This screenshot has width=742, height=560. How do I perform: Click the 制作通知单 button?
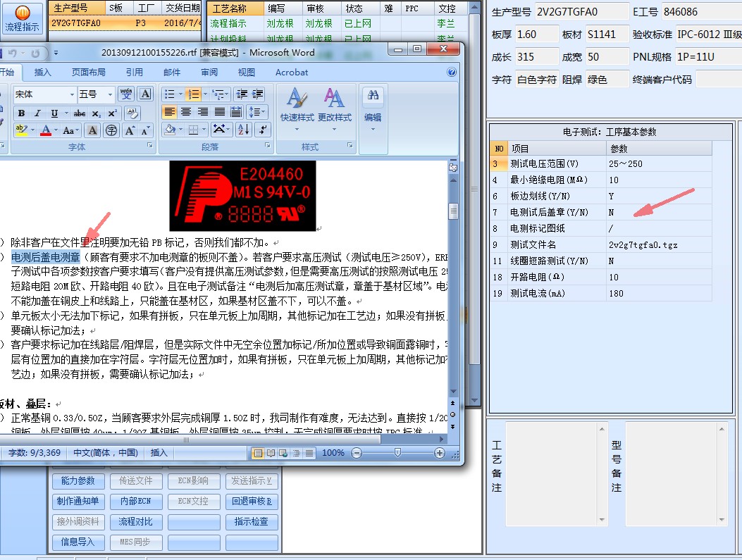tap(78, 502)
